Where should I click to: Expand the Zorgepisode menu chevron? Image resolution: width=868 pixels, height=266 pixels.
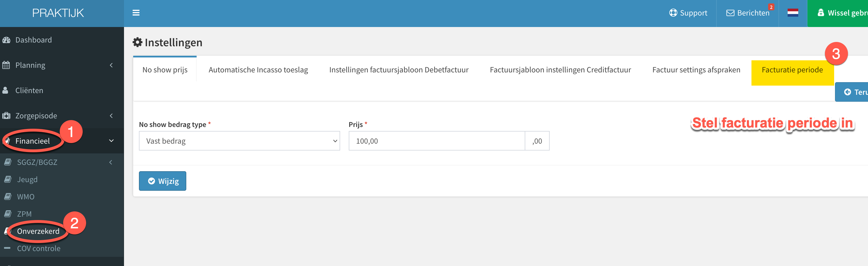[111, 116]
